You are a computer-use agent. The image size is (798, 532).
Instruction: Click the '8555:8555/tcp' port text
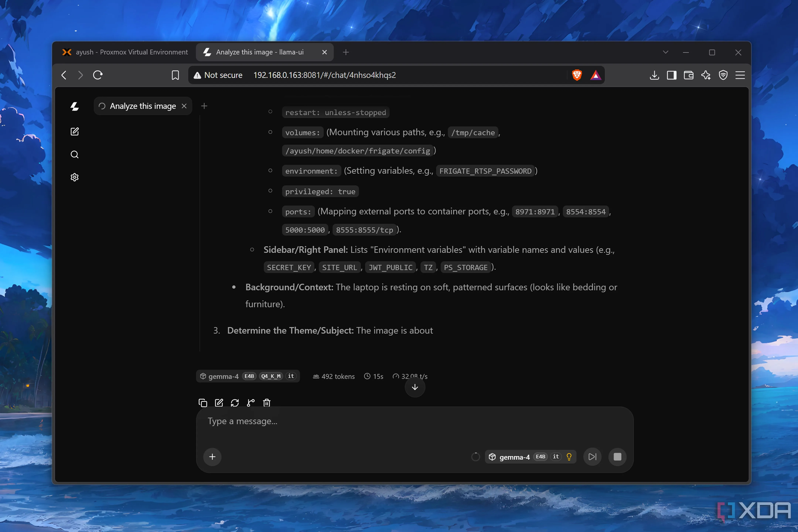click(364, 230)
